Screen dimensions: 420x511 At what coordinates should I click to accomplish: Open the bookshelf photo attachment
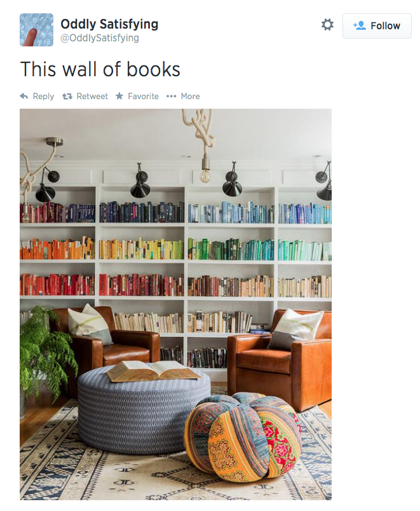coord(175,304)
